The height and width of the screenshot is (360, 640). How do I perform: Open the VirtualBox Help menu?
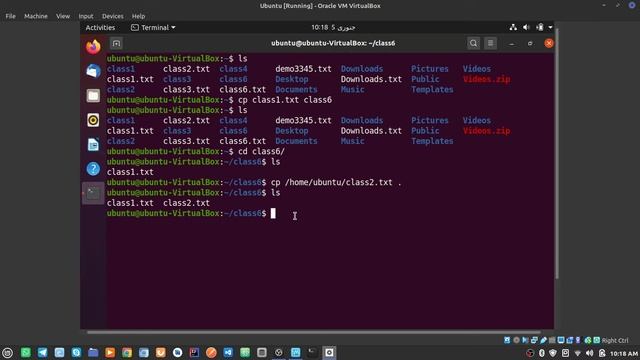click(138, 16)
